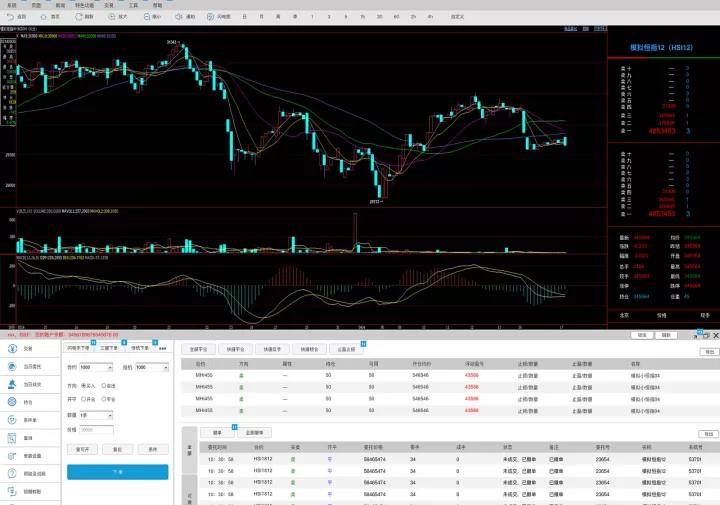The height and width of the screenshot is (505, 720).
Task: Open 查询 (query) magnifier icon in the sidebar
Action: (12, 438)
